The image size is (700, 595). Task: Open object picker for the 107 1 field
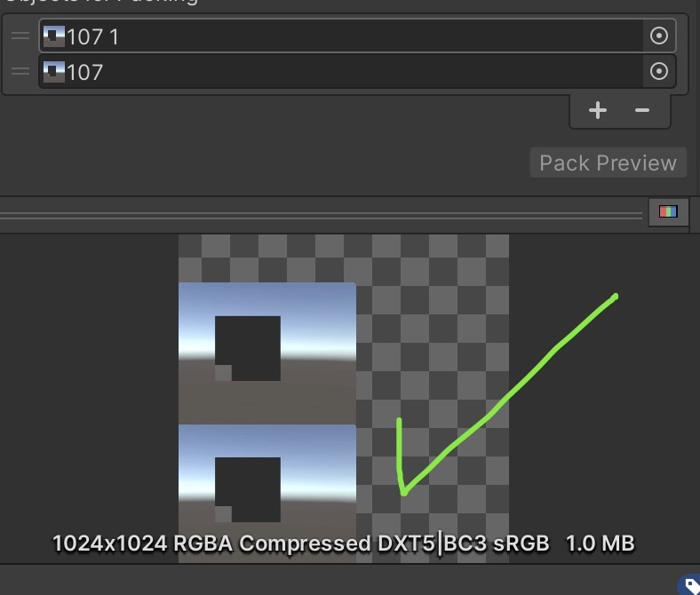click(x=658, y=36)
